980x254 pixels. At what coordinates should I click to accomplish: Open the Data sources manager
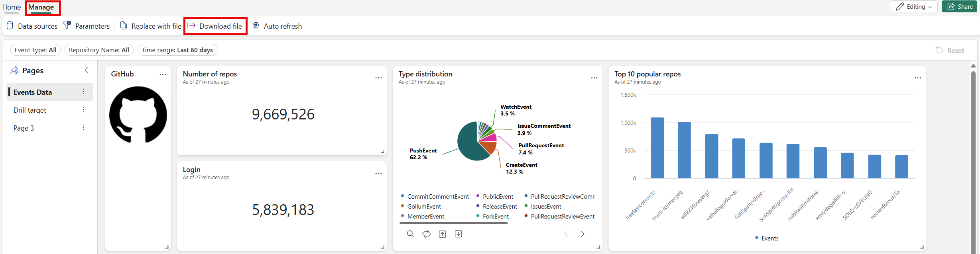coord(32,26)
